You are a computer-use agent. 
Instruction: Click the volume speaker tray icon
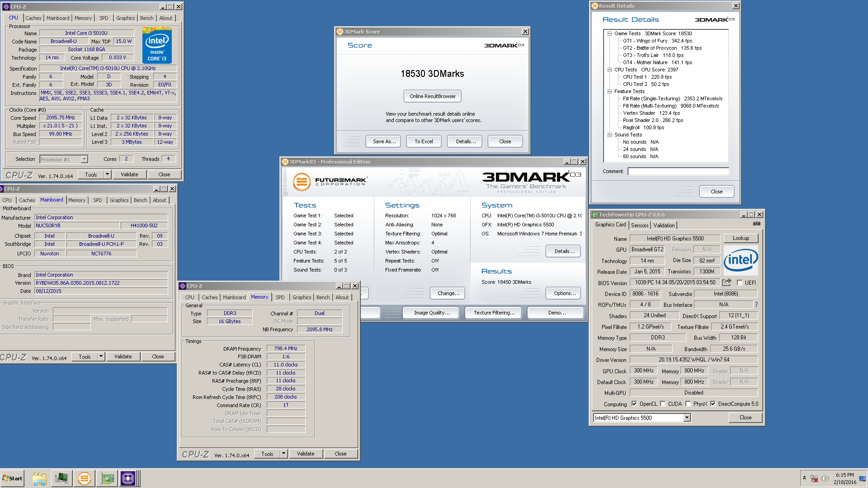click(x=825, y=479)
